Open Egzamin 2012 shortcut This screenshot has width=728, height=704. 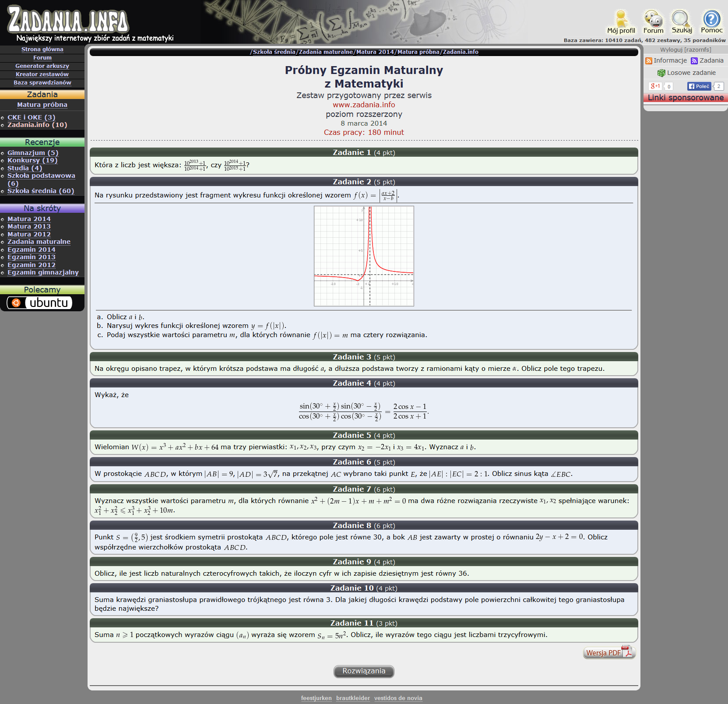(x=32, y=265)
